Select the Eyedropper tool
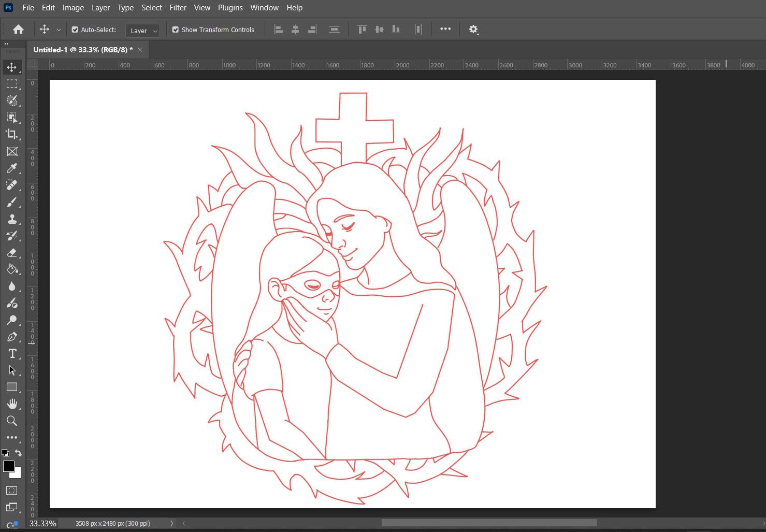Screen dimensions: 766x532 coord(11,168)
